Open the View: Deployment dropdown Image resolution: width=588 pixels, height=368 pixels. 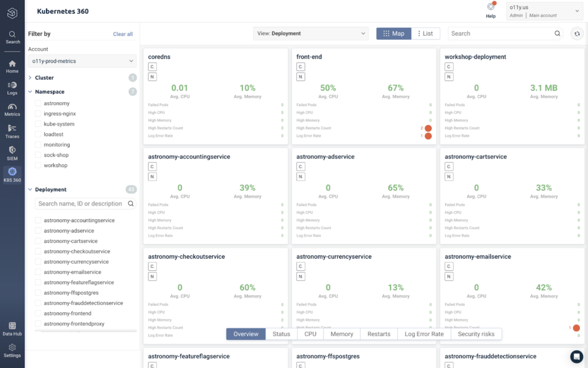tap(311, 33)
